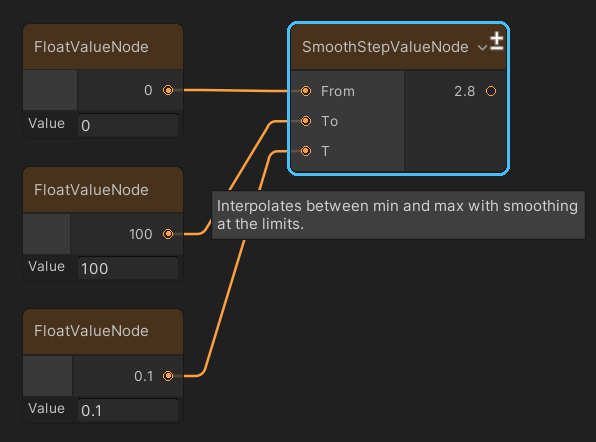
Task: Click the T input port
Action: (306, 151)
